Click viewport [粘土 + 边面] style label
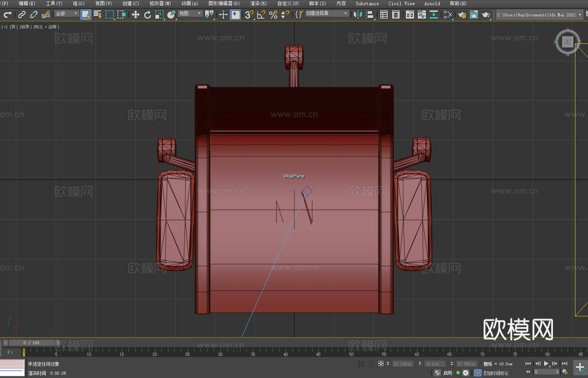This screenshot has height=378, width=588. click(x=46, y=27)
